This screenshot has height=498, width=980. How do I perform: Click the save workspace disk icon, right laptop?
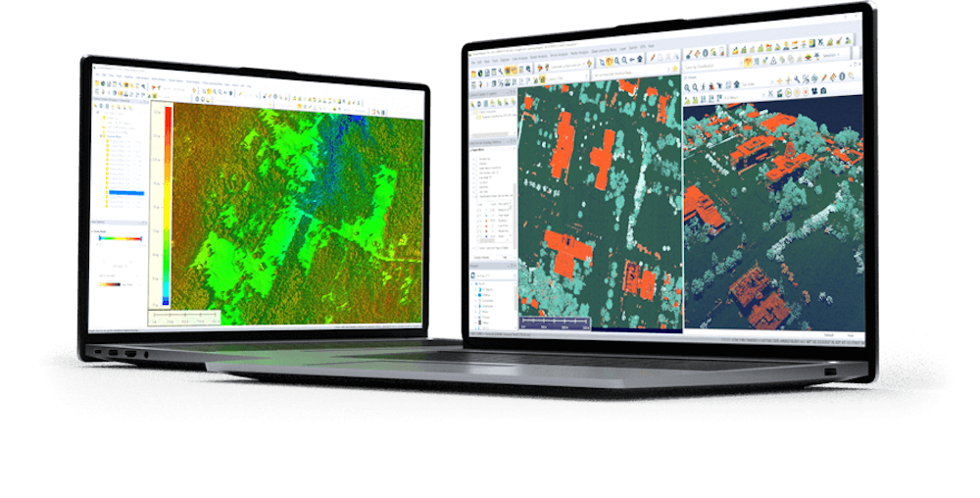coord(487,73)
